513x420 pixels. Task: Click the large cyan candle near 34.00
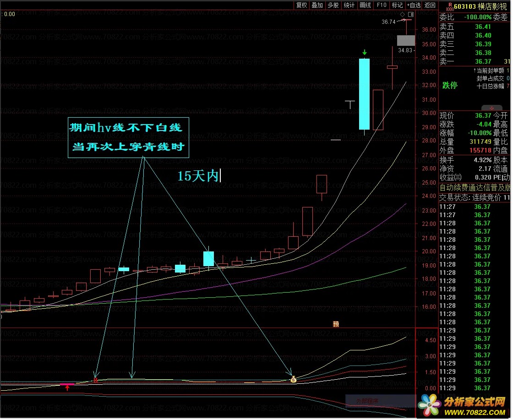point(365,94)
